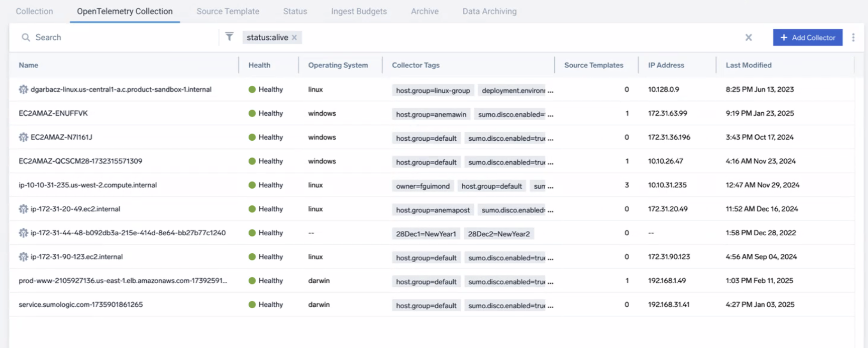Open the kebab more-options menu
Image resolution: width=868 pixels, height=348 pixels.
tap(853, 37)
